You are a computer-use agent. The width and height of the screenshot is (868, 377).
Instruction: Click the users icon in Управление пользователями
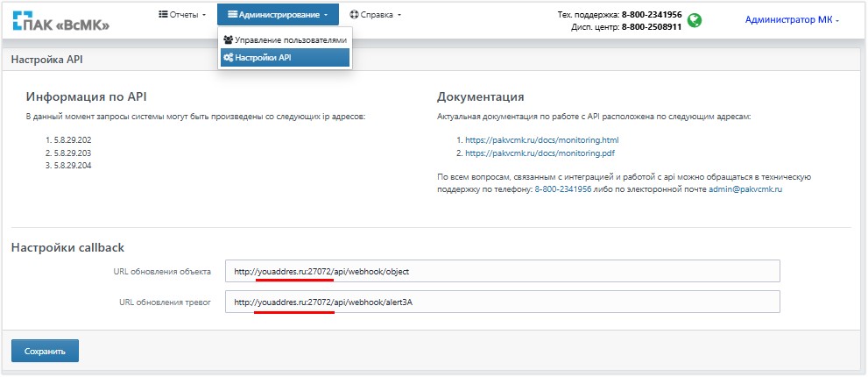click(229, 40)
